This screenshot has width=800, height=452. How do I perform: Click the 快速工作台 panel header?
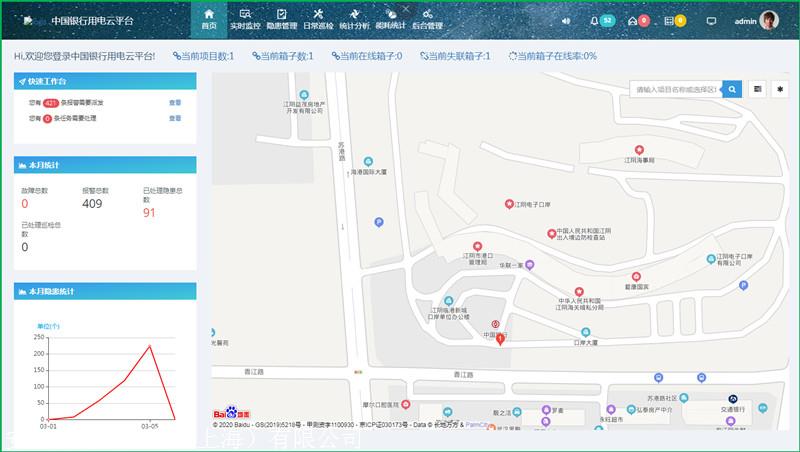105,81
